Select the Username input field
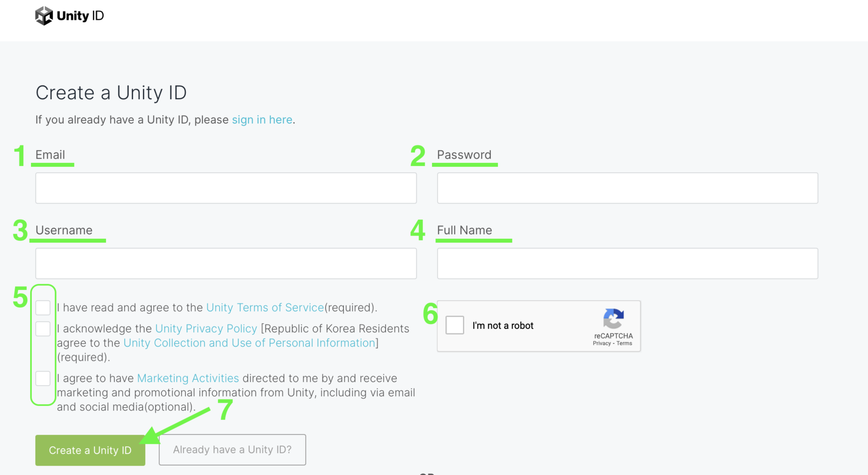Image resolution: width=868 pixels, height=475 pixels. 226,264
